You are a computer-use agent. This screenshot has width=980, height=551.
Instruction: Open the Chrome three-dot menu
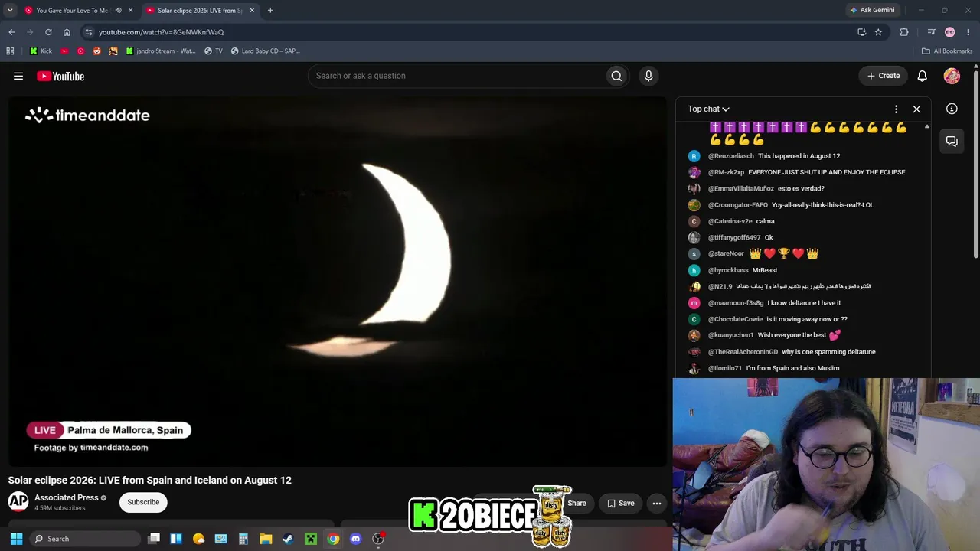969,32
